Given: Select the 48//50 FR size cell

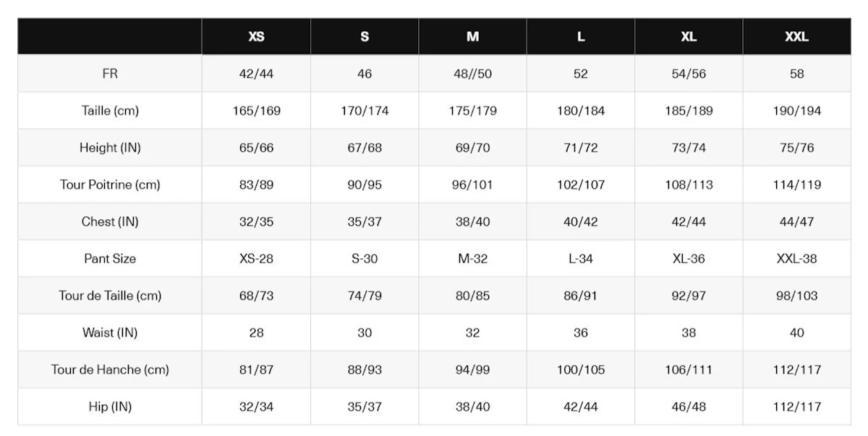Looking at the screenshot, I should click(x=472, y=74).
